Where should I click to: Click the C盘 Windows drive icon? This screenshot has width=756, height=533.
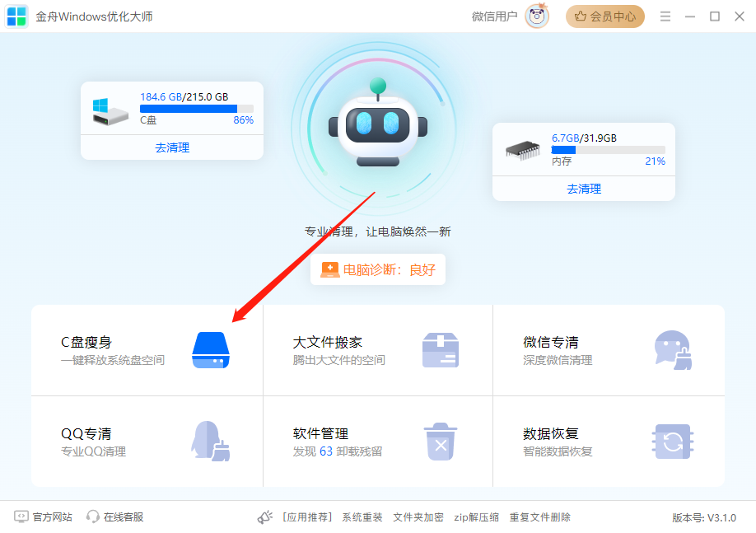tap(110, 112)
